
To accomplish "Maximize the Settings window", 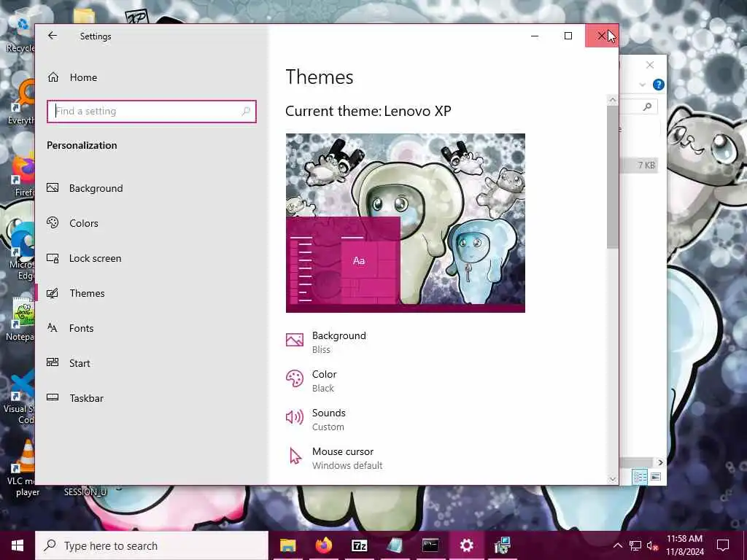I will [x=568, y=36].
